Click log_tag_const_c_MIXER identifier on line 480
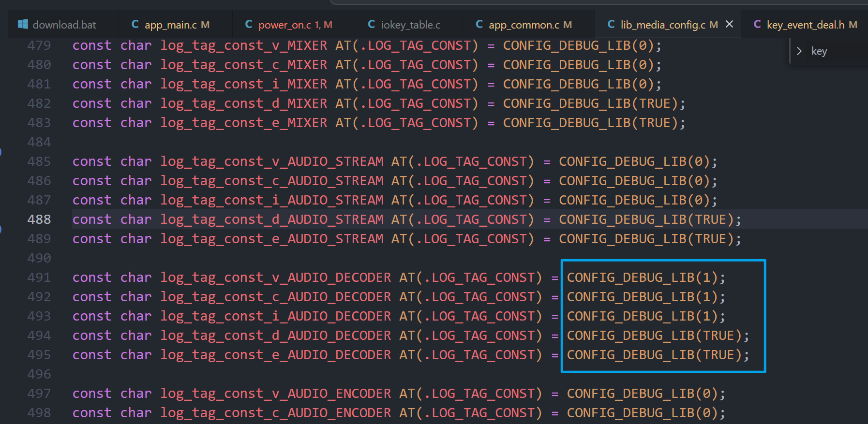 pos(244,65)
